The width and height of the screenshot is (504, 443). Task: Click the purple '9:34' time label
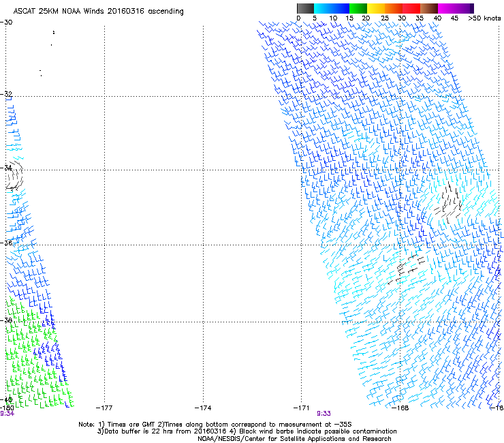click(7, 414)
